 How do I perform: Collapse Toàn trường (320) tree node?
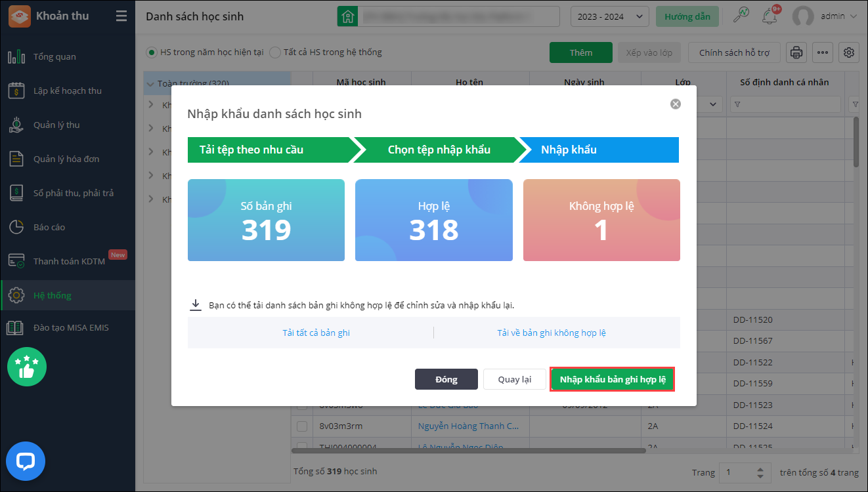[x=151, y=84]
